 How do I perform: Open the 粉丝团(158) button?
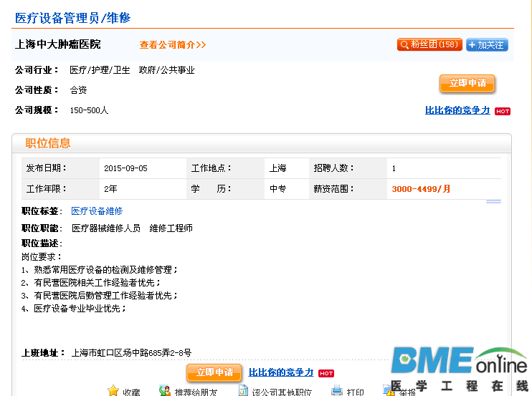click(x=429, y=44)
